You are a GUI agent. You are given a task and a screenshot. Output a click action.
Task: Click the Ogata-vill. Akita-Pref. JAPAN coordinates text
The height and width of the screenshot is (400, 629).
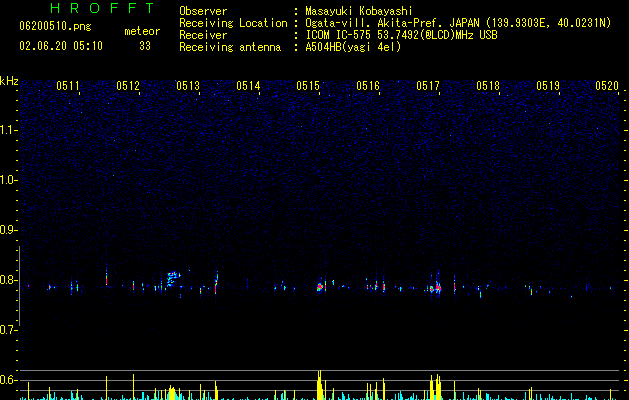click(458, 23)
